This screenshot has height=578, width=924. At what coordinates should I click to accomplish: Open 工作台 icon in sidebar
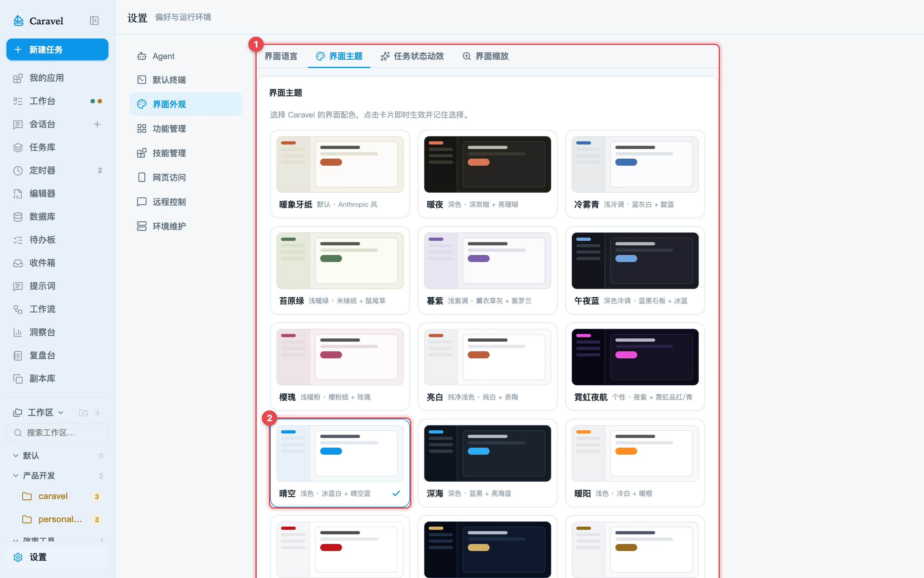point(18,101)
